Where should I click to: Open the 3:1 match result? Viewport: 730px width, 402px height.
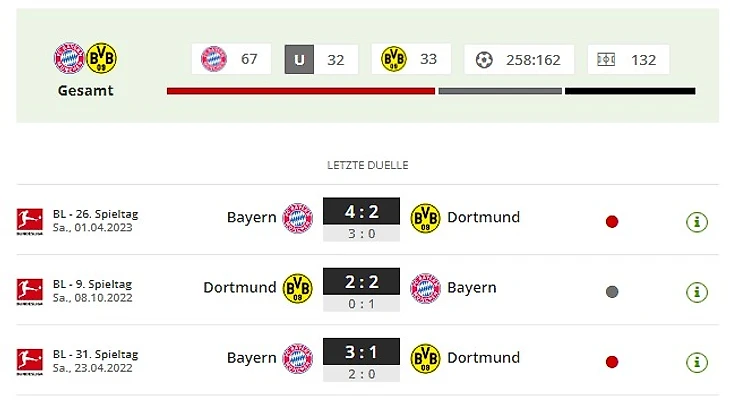(361, 352)
